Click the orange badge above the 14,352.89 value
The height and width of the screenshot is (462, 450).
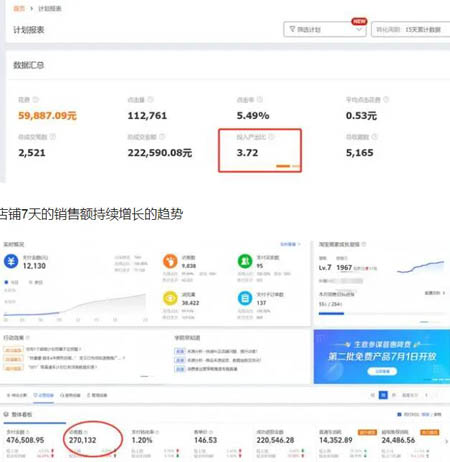[367, 432]
